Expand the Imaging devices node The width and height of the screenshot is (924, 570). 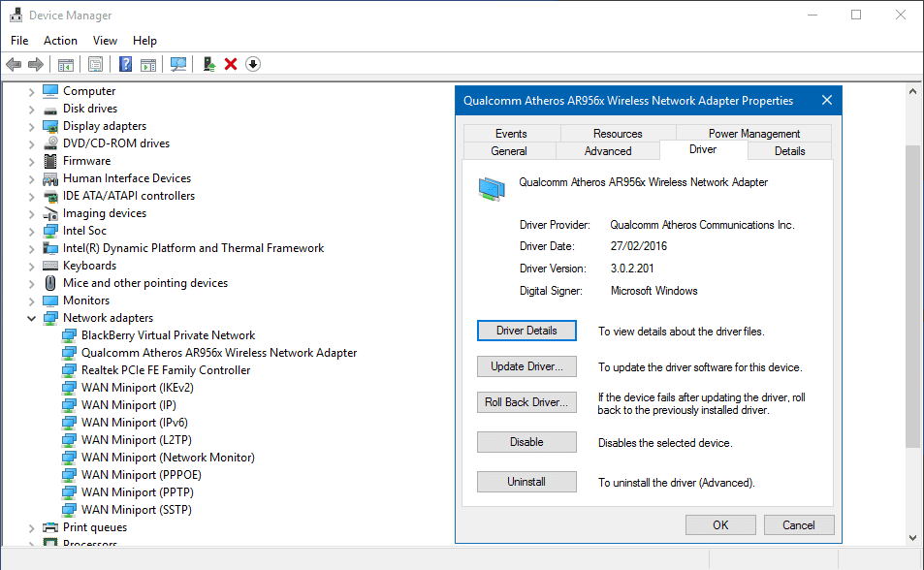(31, 214)
